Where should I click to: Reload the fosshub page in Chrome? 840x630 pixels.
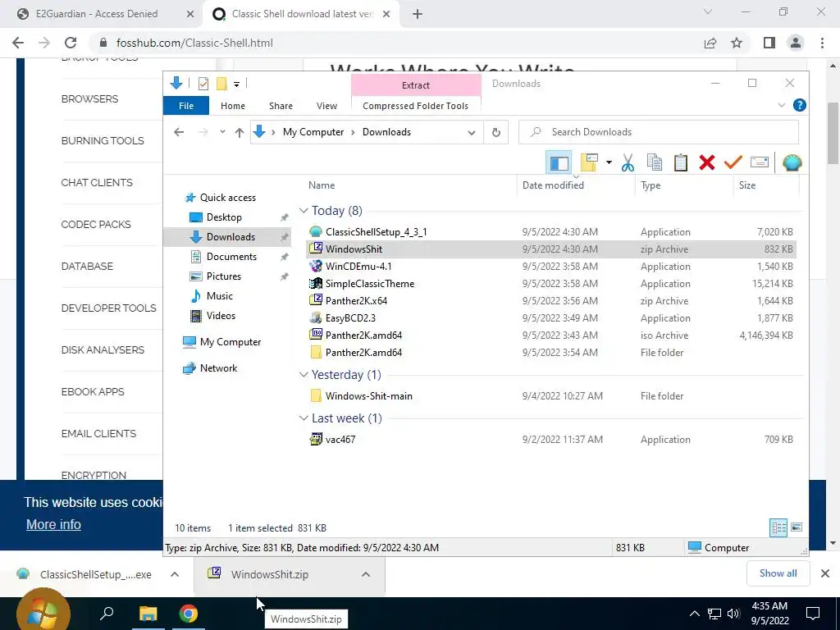pos(71,43)
